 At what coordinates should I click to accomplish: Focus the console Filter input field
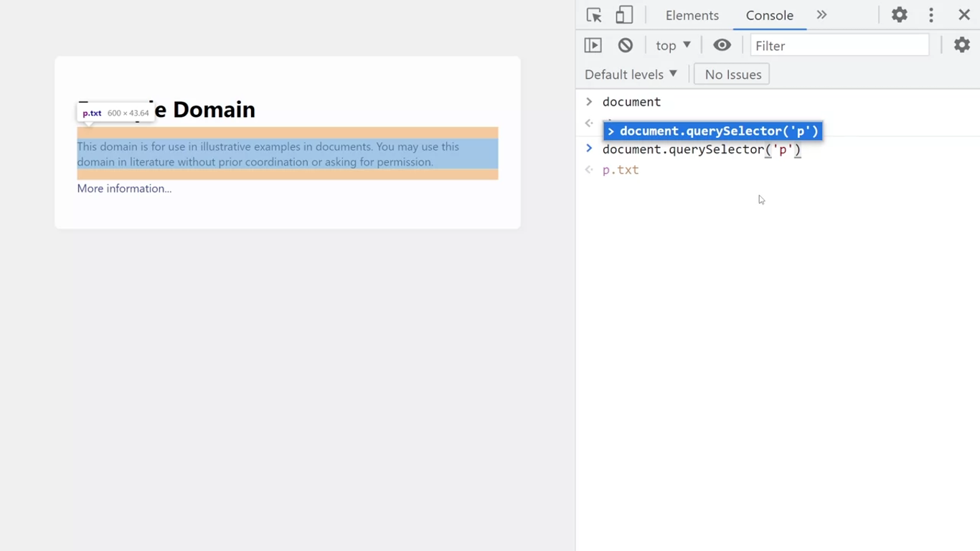click(x=839, y=45)
